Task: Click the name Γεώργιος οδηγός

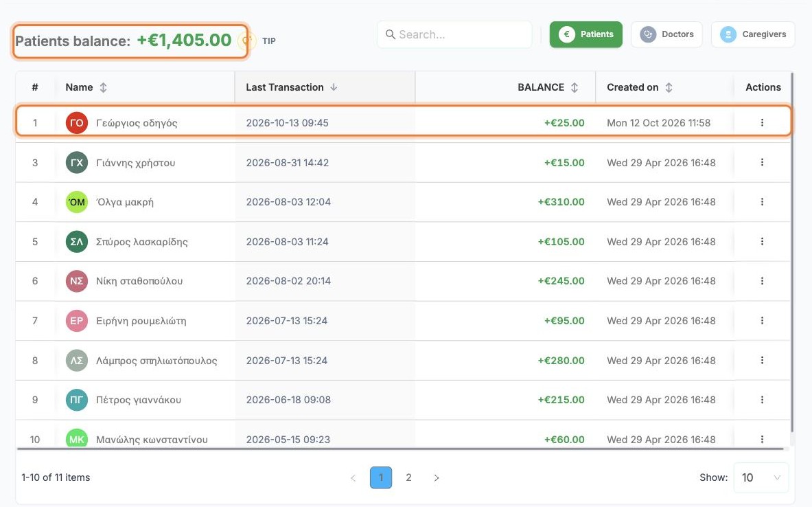Action: [137, 123]
